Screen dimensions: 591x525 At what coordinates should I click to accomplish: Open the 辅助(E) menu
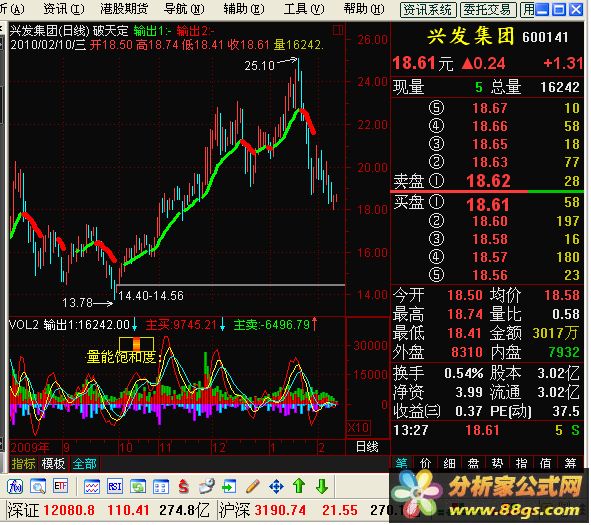(244, 9)
